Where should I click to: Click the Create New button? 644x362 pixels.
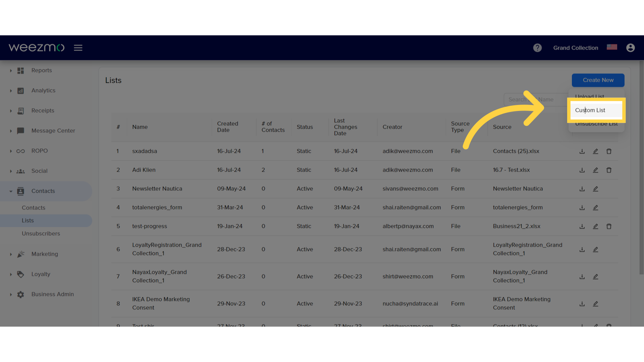[x=598, y=80]
